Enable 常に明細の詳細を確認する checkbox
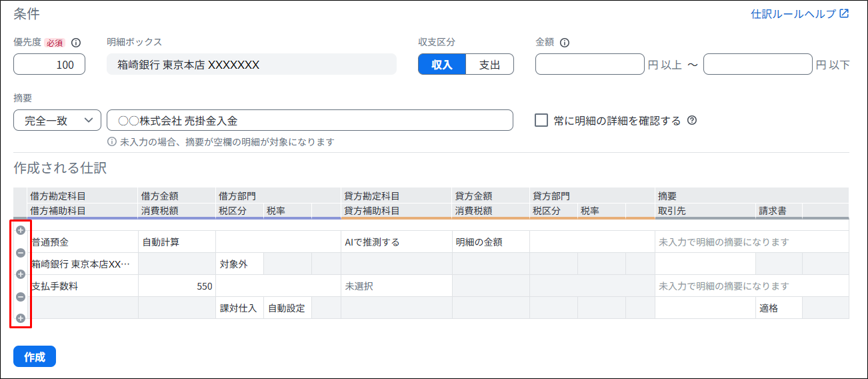 pos(541,121)
